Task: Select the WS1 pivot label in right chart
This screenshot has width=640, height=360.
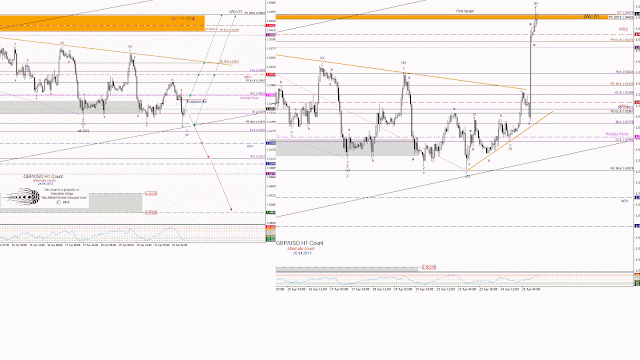Action: pos(624,201)
